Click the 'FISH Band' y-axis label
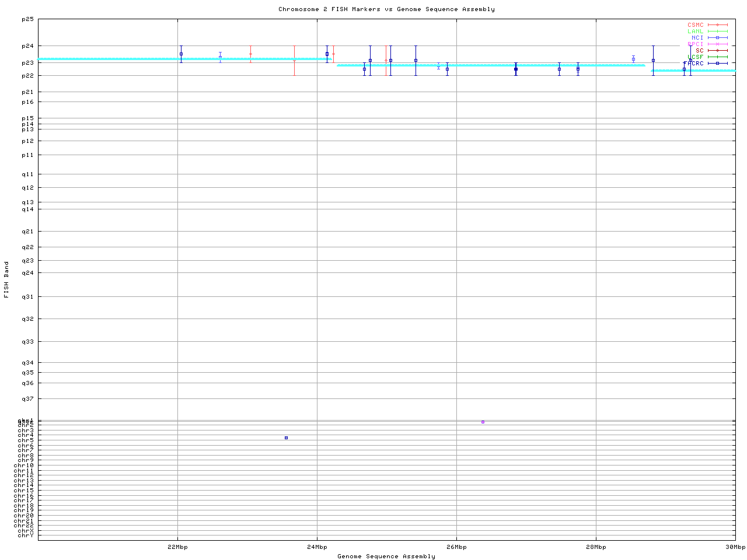The width and height of the screenshot is (747, 560). tap(6, 279)
